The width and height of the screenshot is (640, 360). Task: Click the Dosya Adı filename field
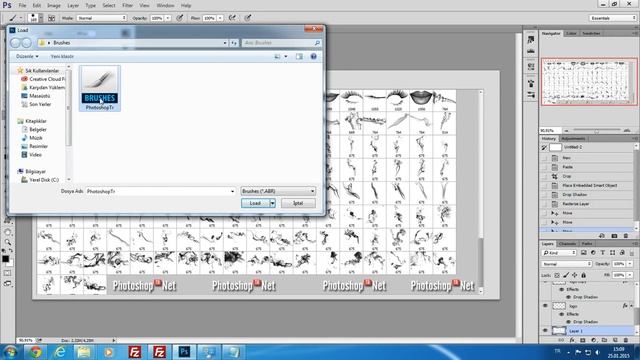click(161, 191)
